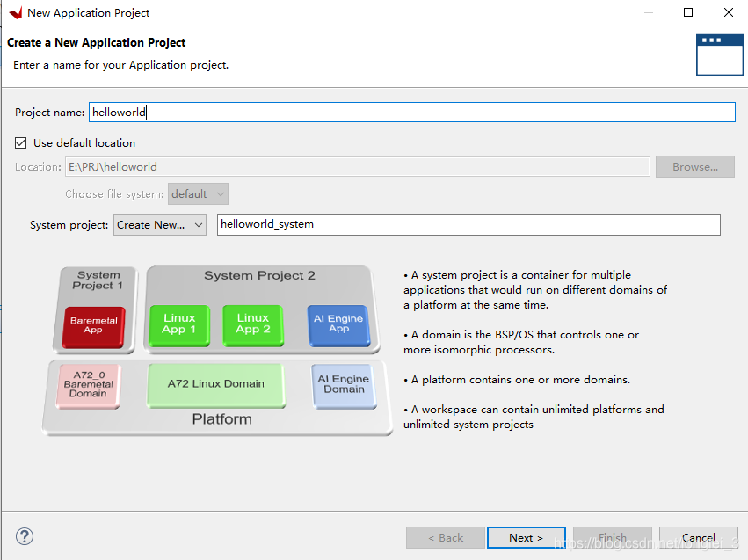Close the New Application Project dialog
This screenshot has width=748, height=560.
pyautogui.click(x=729, y=12)
